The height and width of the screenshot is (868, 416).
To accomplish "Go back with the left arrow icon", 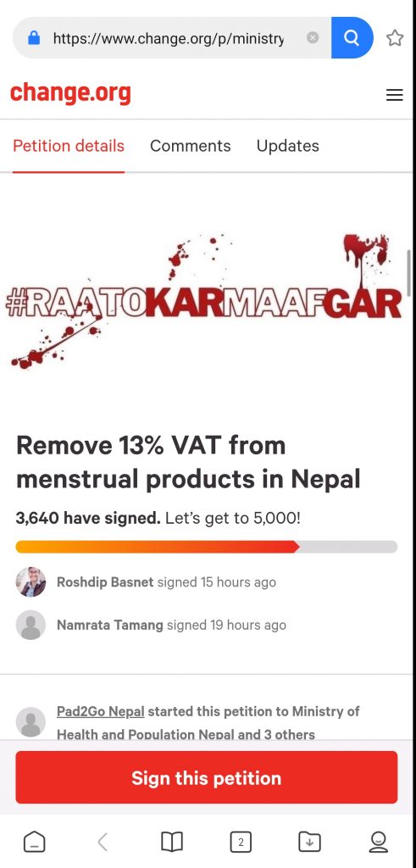I will tap(103, 842).
